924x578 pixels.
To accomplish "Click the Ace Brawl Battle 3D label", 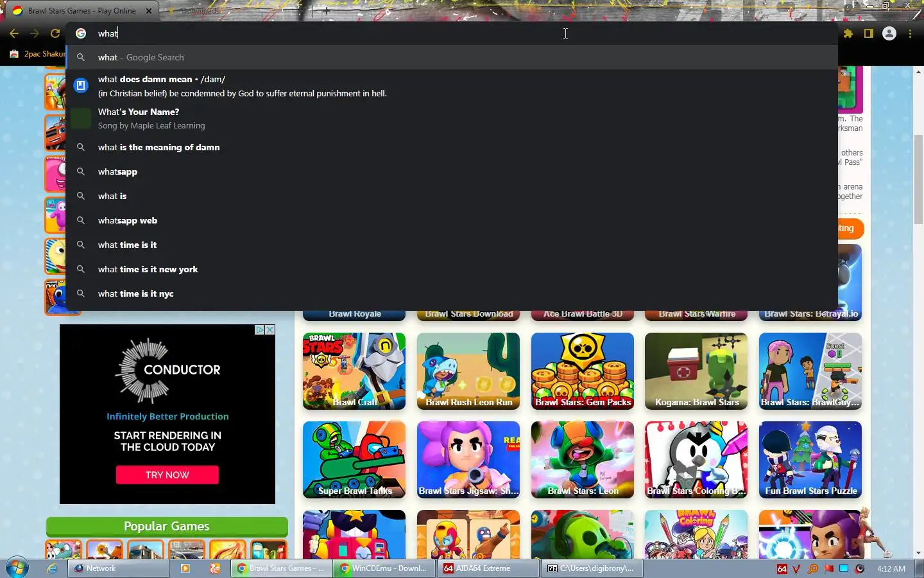I will (583, 314).
